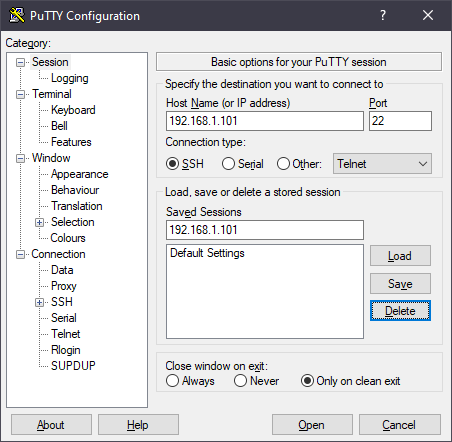Collapse the Terminal tree branch
Screen dimensions: 452x442
tap(20, 94)
